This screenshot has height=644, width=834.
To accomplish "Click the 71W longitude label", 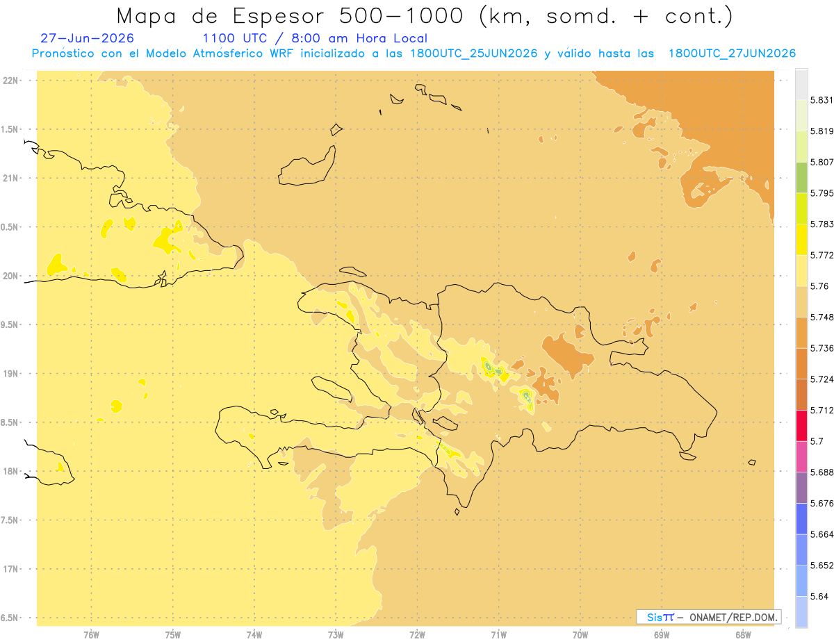I will tap(498, 635).
